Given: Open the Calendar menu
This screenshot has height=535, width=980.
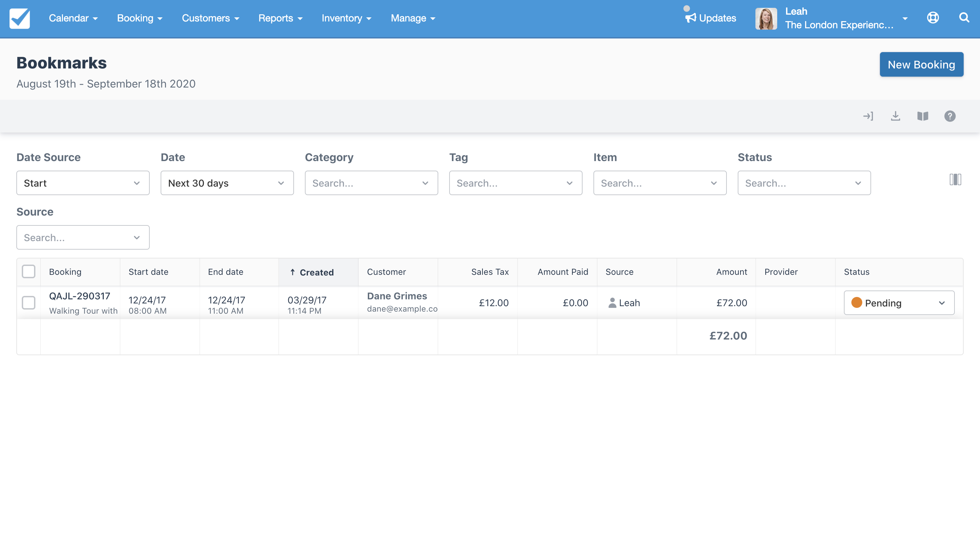Looking at the screenshot, I should (x=73, y=18).
